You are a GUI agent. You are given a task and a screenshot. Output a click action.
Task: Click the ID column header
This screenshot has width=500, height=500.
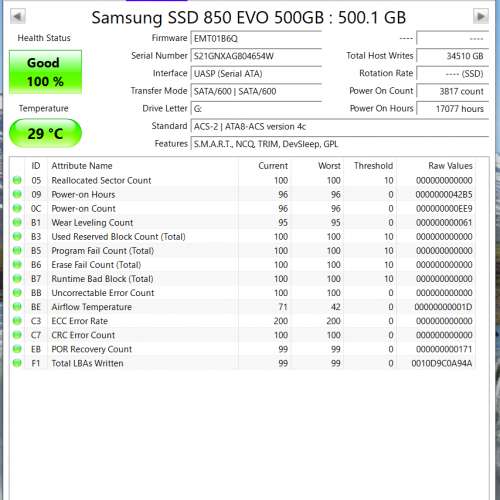point(36,166)
